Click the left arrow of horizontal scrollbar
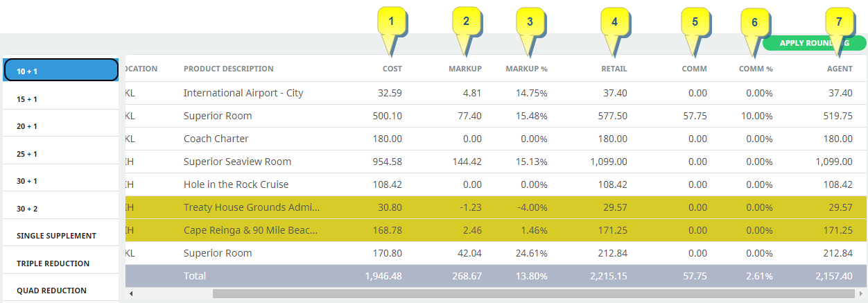The height and width of the screenshot is (303, 868). (131, 294)
